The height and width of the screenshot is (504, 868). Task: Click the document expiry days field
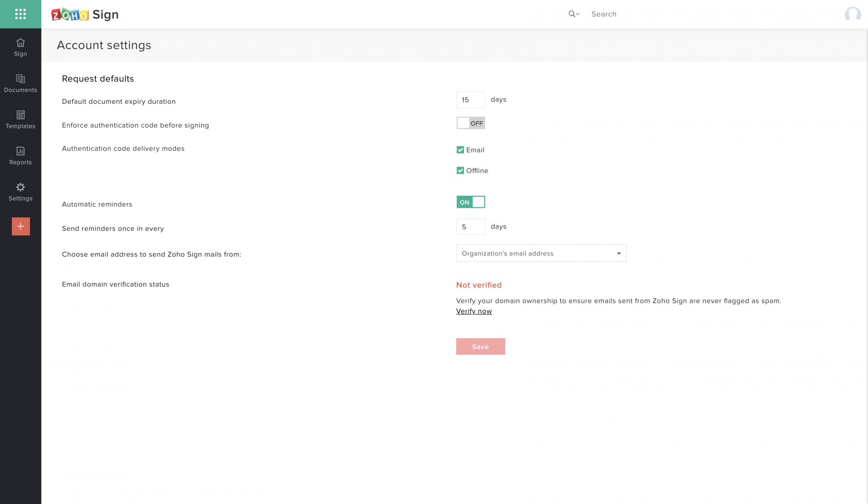click(x=470, y=100)
